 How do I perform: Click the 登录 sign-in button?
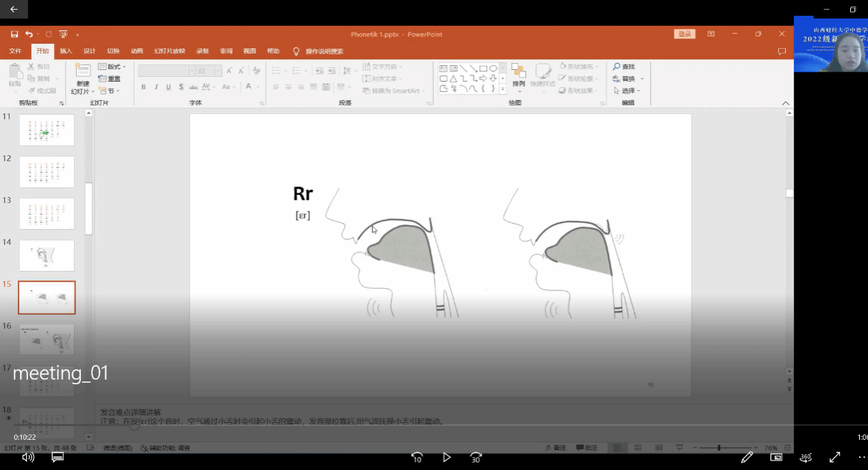click(x=684, y=34)
